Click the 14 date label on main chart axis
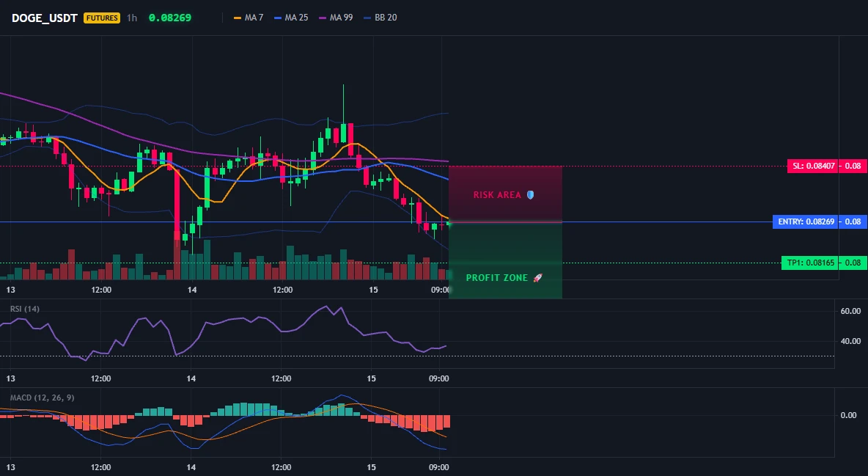Viewport: 868px width, 476px height. [x=192, y=290]
